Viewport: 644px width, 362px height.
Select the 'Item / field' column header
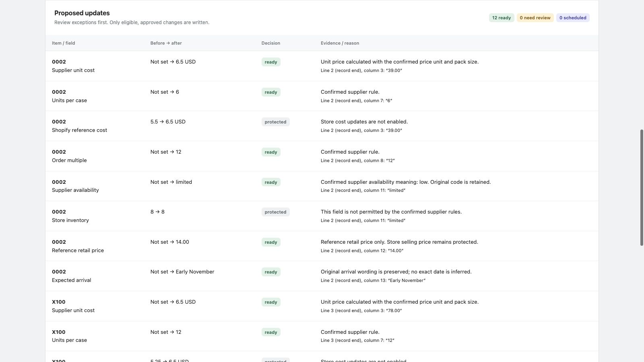pyautogui.click(x=63, y=43)
